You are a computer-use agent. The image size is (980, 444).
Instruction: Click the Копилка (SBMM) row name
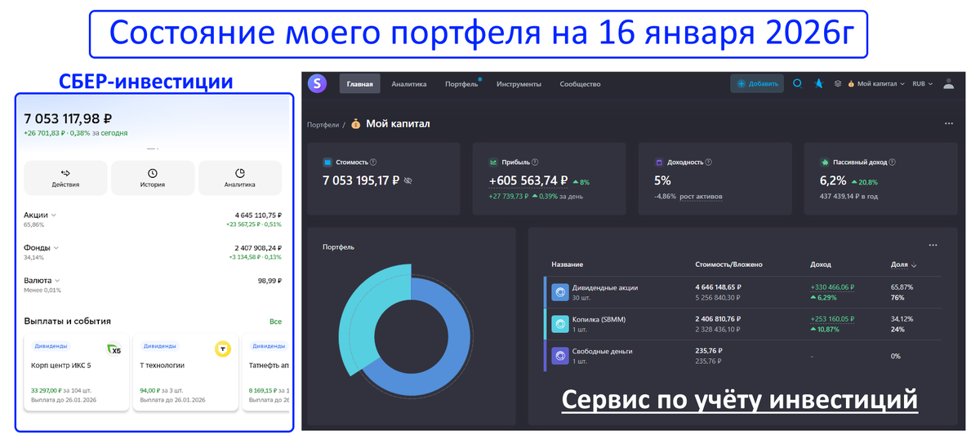[599, 319]
